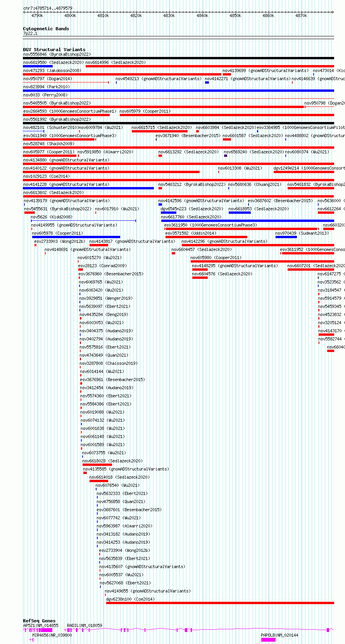
Task: Click the 7p22.1 cytogenetic band label
Action: click(x=30, y=33)
